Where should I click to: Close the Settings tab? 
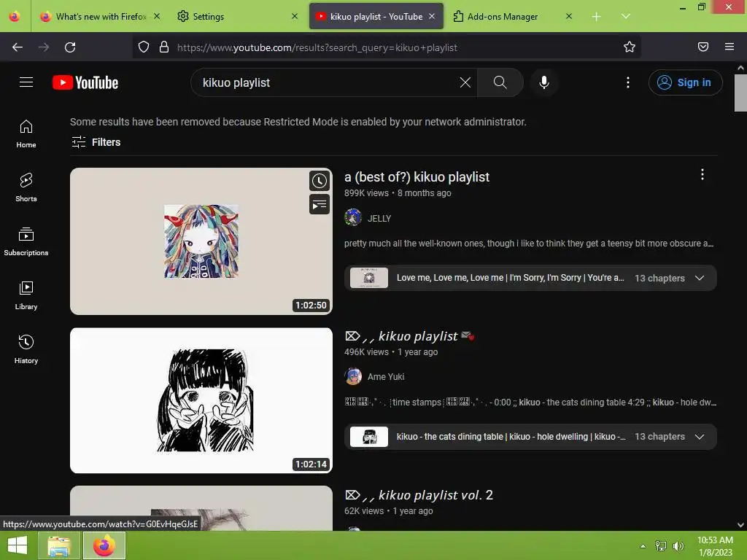click(x=295, y=16)
